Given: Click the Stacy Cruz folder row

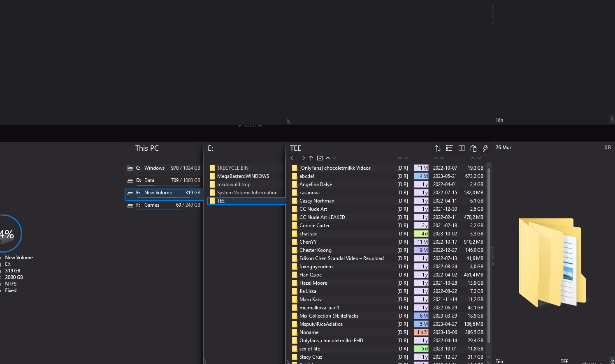Looking at the screenshot, I should click(x=388, y=357).
